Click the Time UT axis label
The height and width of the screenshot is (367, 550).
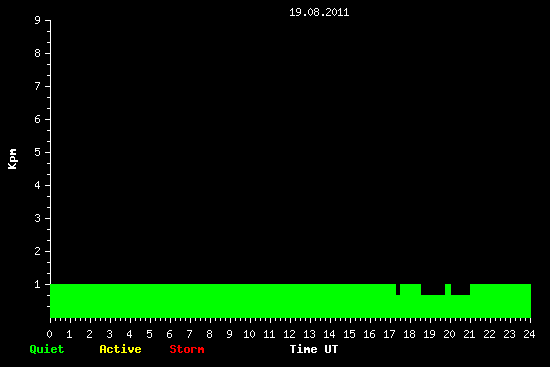tap(314, 349)
